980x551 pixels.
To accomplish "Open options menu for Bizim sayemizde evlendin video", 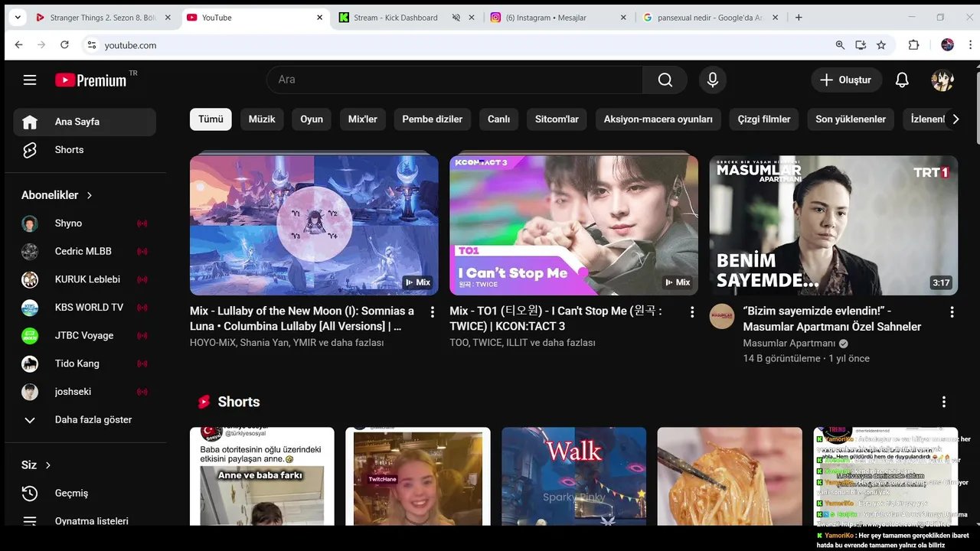I will [x=952, y=312].
